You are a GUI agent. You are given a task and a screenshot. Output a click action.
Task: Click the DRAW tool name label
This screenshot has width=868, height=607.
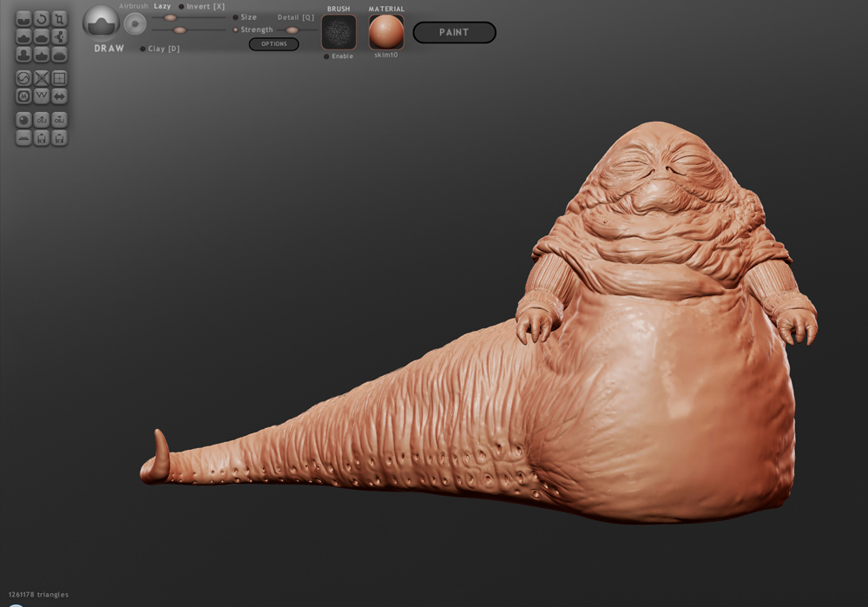[x=109, y=48]
